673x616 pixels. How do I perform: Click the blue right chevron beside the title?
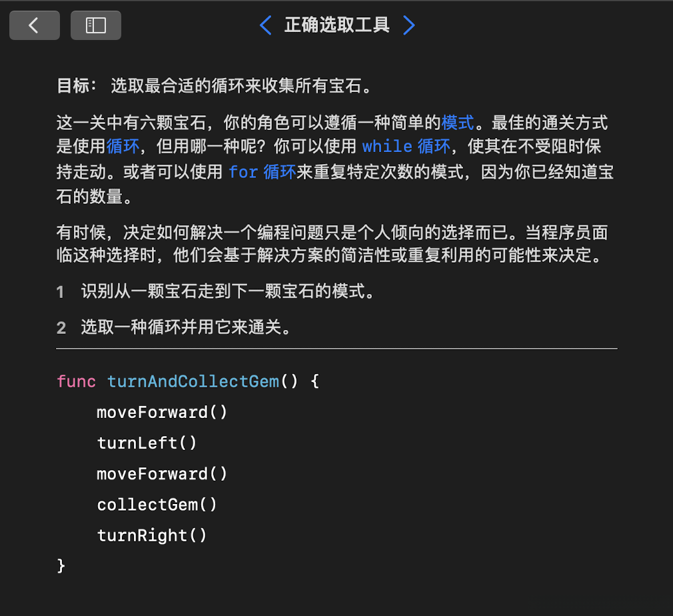[x=409, y=25]
